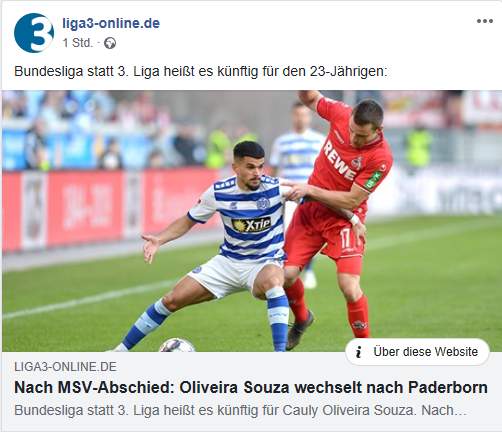Click the XTiP sponsor logo on the striped jersey
502x432 pixels.
pyautogui.click(x=252, y=225)
